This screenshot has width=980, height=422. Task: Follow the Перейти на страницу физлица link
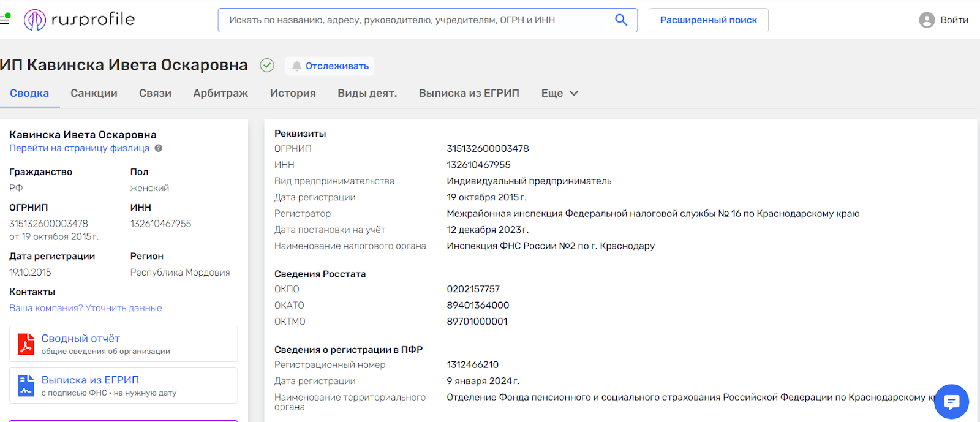[x=79, y=148]
